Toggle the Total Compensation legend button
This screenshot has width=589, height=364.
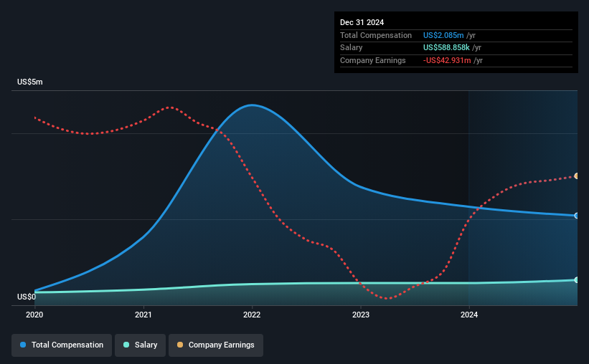[x=62, y=345]
